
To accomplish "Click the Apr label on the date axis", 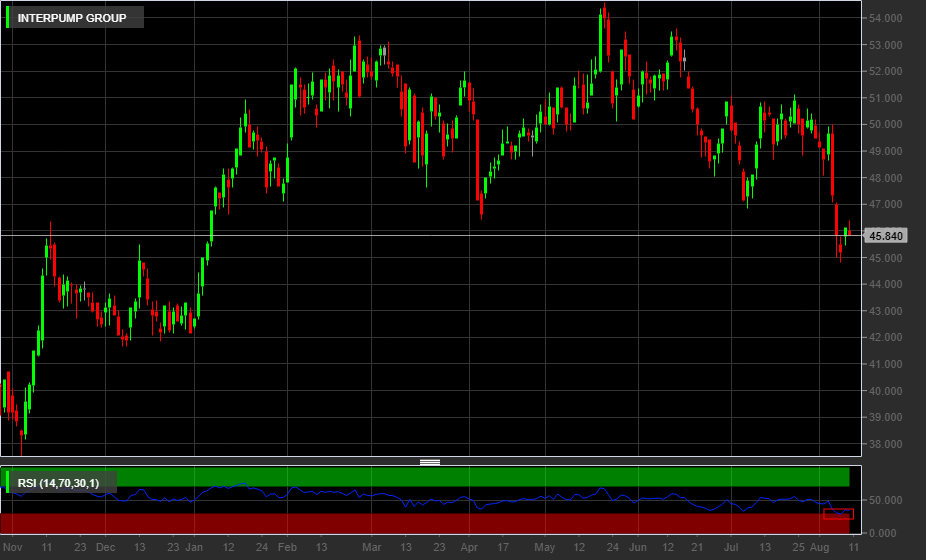I will coord(469,548).
